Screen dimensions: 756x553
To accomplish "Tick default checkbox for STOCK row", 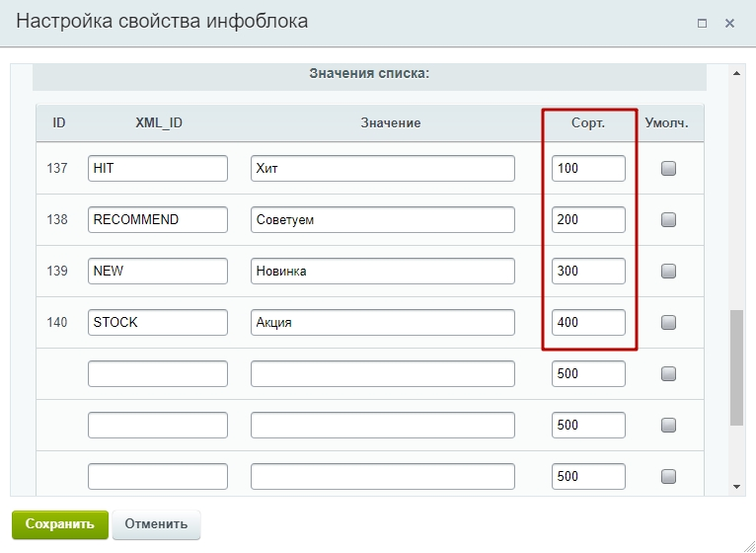I will coord(668,322).
